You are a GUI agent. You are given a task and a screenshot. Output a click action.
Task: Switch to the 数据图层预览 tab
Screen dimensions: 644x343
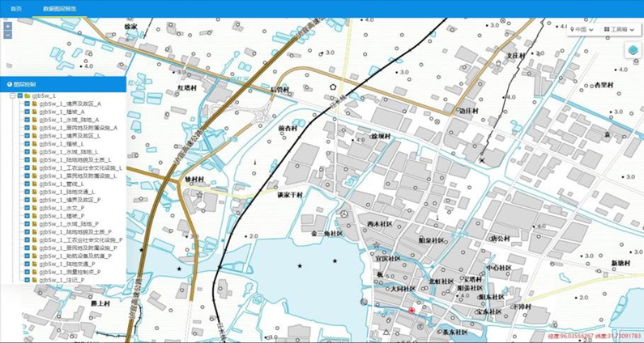tap(60, 8)
